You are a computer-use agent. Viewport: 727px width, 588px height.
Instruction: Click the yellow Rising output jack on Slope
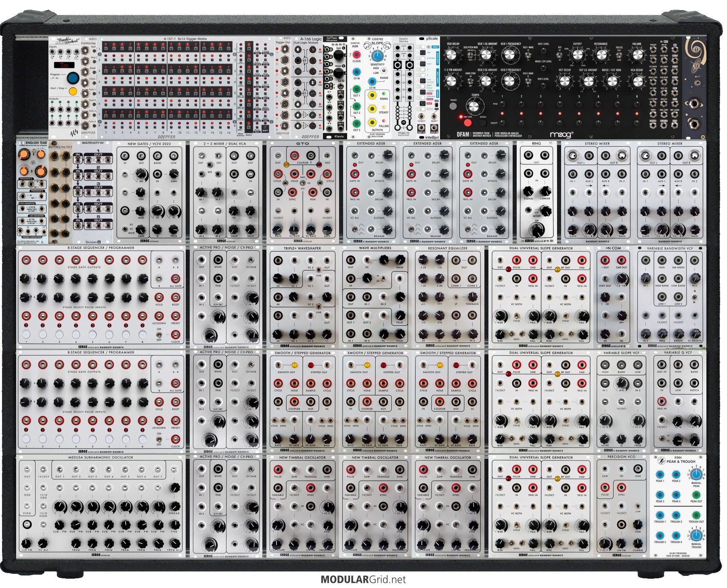pos(372,95)
